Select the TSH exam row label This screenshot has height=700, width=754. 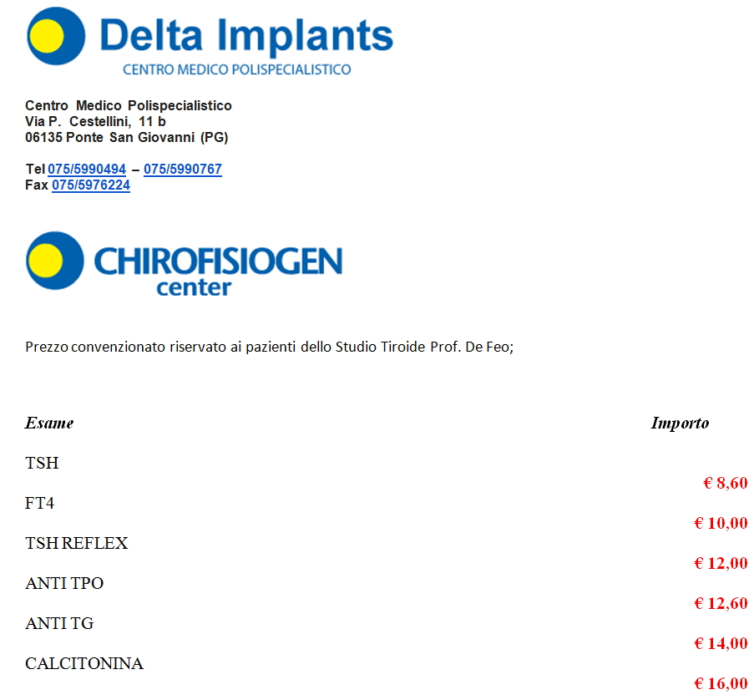(x=42, y=463)
